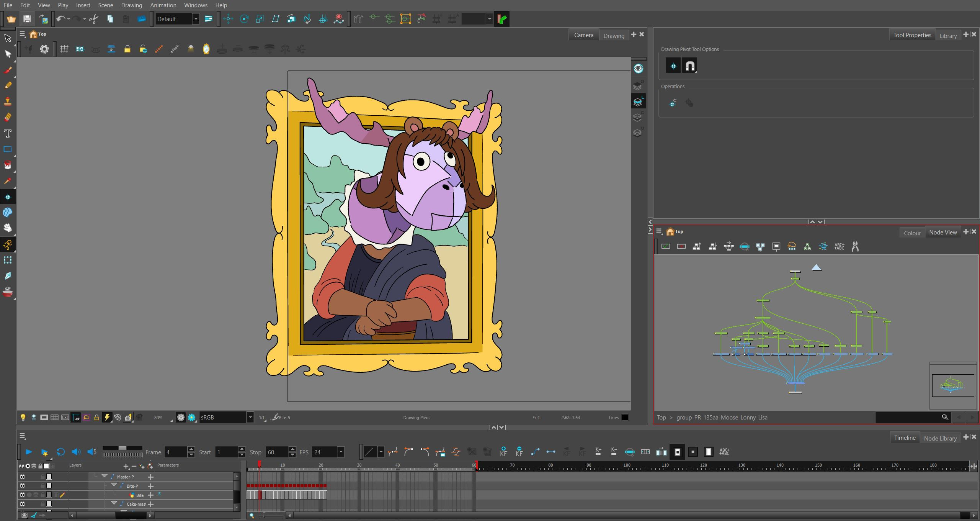Toggle visibility of the Bite-P layer
This screenshot has height=521, width=980.
click(22, 486)
